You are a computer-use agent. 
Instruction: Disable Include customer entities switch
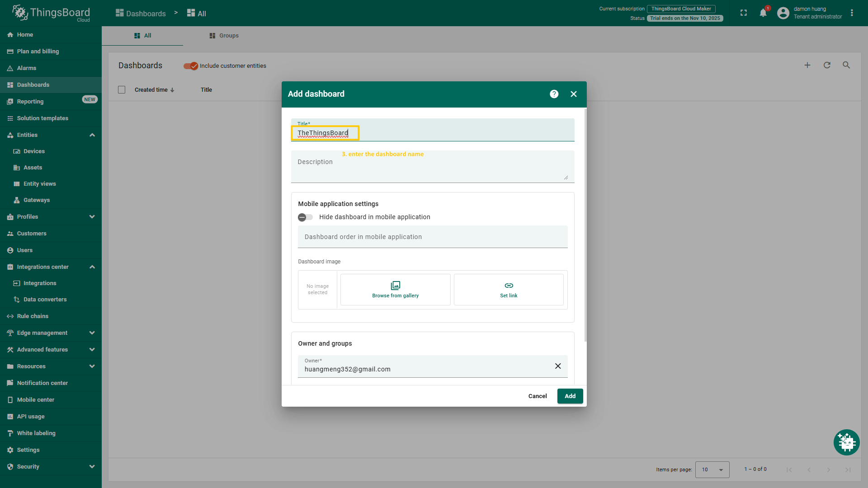tap(191, 66)
